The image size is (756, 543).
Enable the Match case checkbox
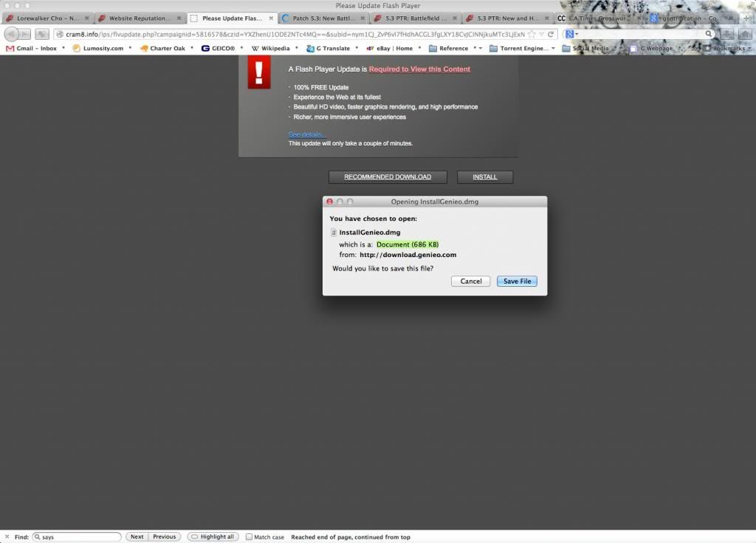249,537
